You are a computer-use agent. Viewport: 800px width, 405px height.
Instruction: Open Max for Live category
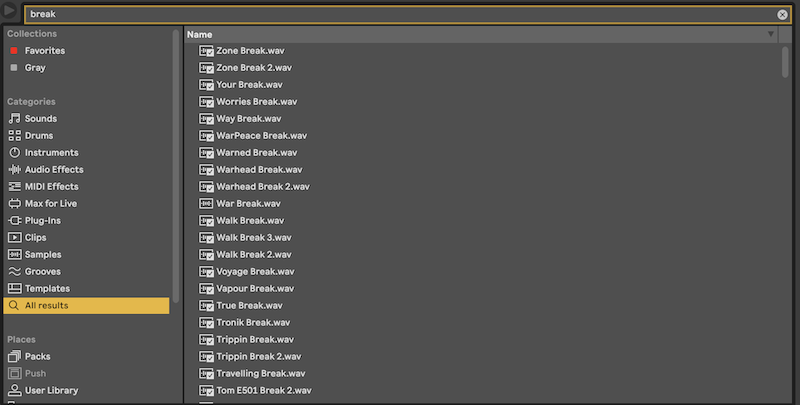(x=50, y=203)
